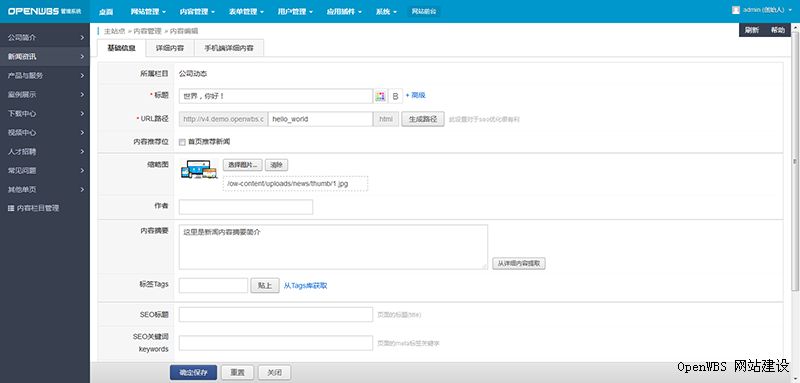Click admin username at top right
Viewport: 800px width, 383px height.
click(764, 10)
